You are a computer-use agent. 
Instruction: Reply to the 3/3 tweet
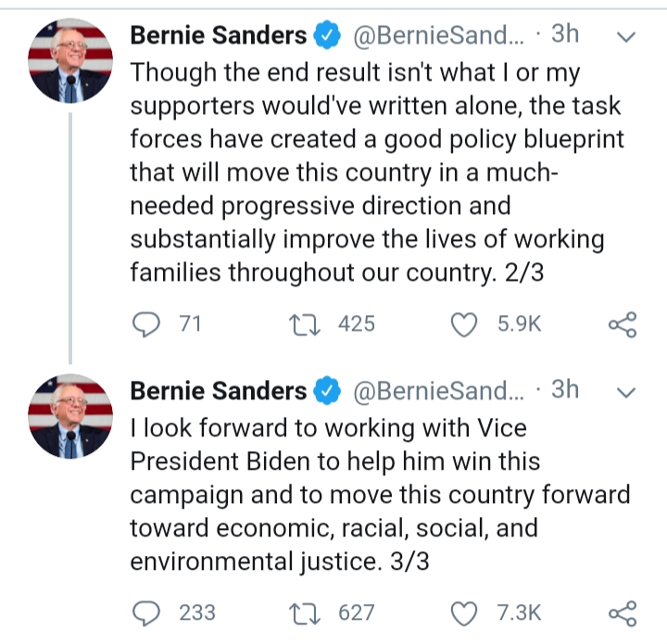[148, 612]
